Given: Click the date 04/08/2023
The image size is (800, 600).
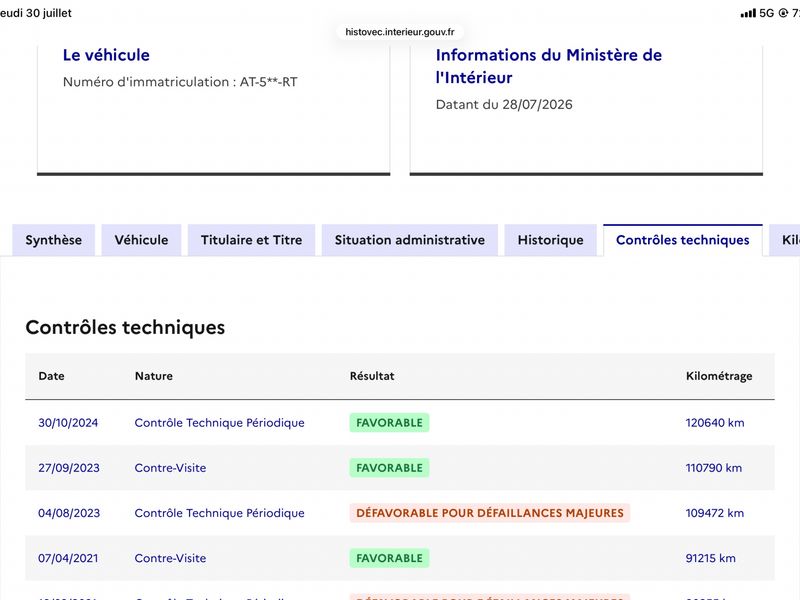Looking at the screenshot, I should pyautogui.click(x=69, y=513).
